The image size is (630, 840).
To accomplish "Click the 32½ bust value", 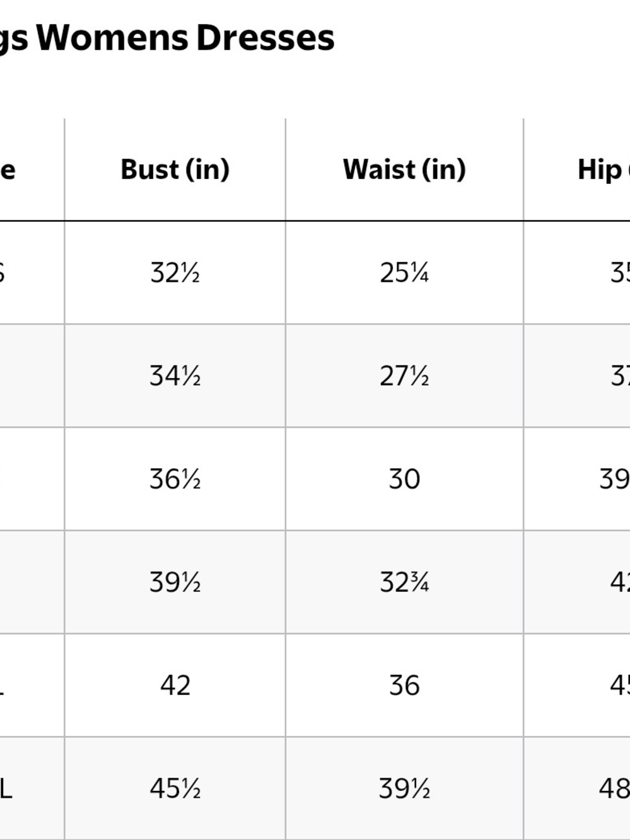I will point(175,273).
